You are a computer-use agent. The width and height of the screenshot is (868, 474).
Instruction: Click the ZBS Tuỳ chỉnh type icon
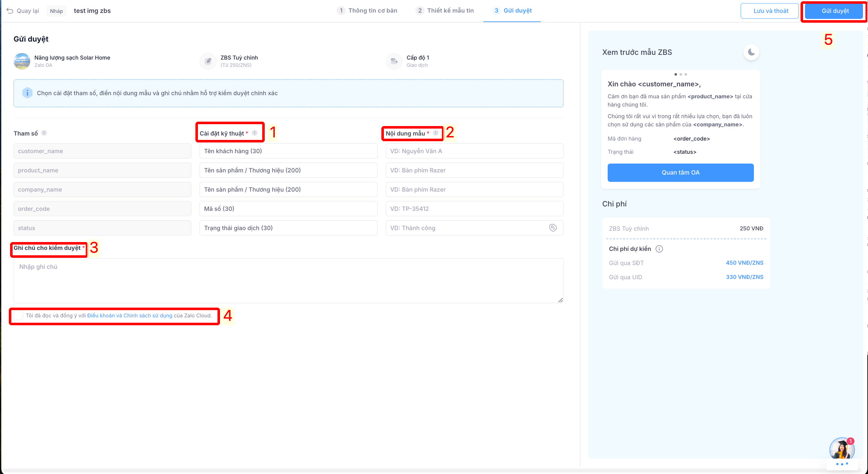[x=208, y=61]
